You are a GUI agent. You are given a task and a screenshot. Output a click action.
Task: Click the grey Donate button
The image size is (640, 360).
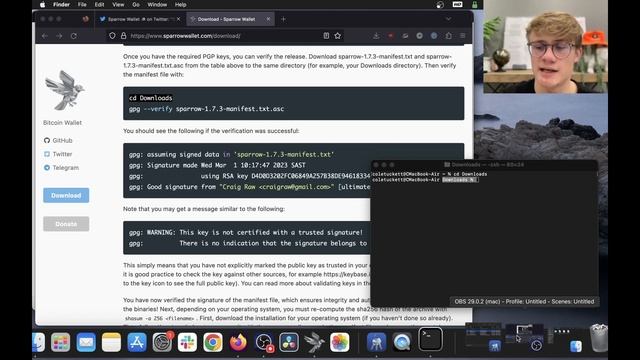(x=66, y=224)
